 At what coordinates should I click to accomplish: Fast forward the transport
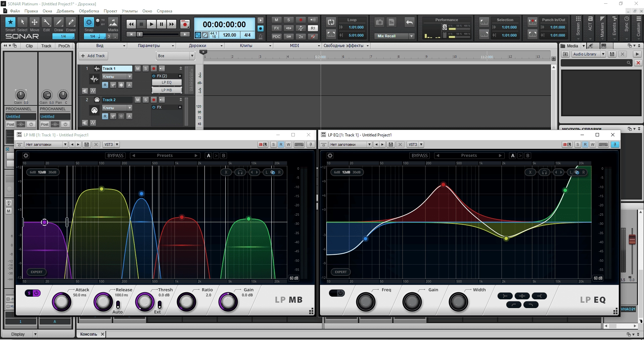tap(172, 24)
